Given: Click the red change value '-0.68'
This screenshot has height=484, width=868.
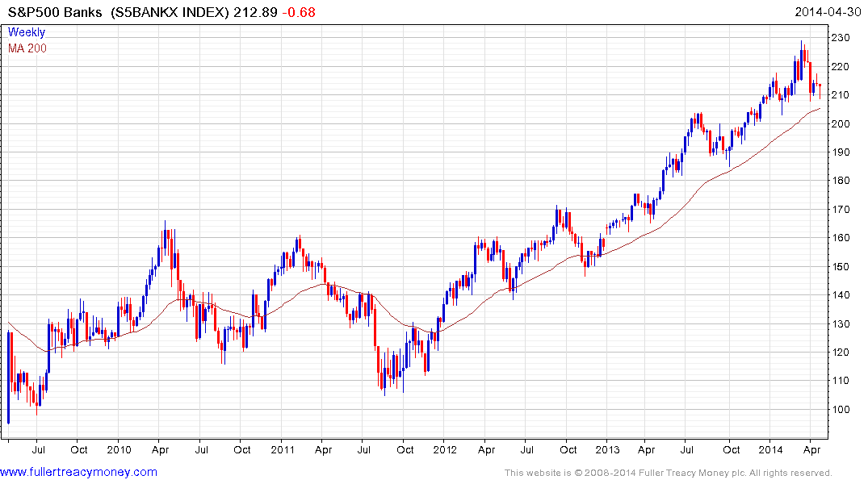Looking at the screenshot, I should pyautogui.click(x=299, y=12).
